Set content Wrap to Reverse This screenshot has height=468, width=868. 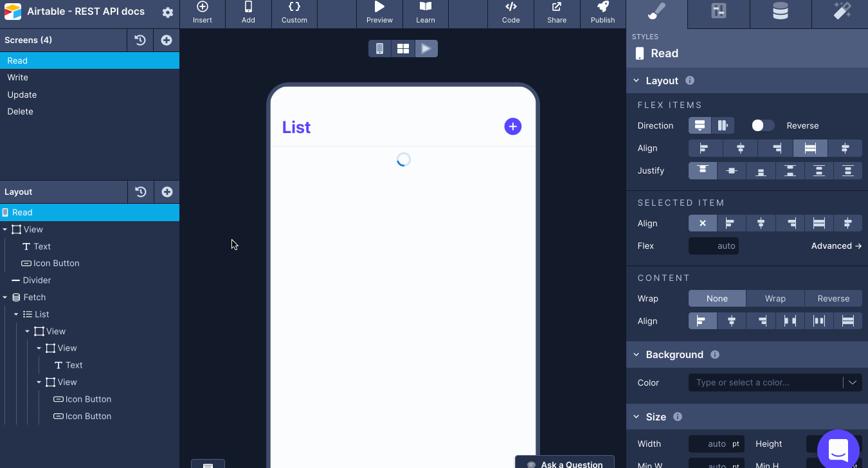pyautogui.click(x=833, y=299)
